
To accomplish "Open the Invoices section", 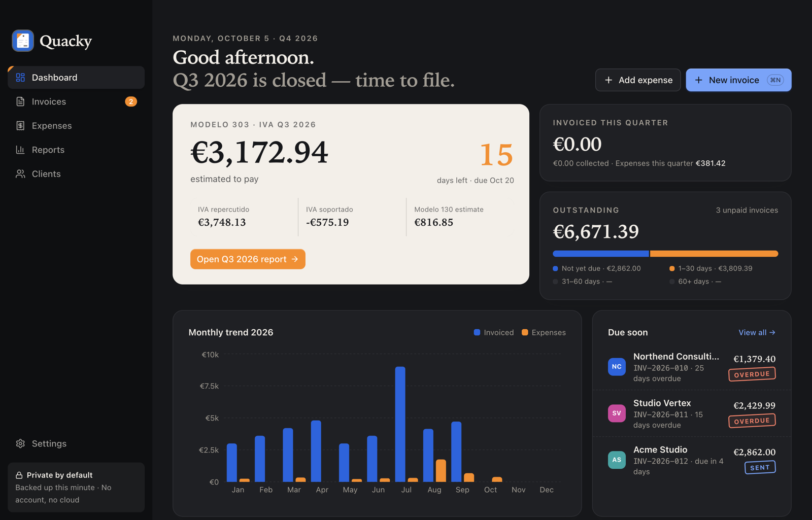I will pyautogui.click(x=76, y=101).
